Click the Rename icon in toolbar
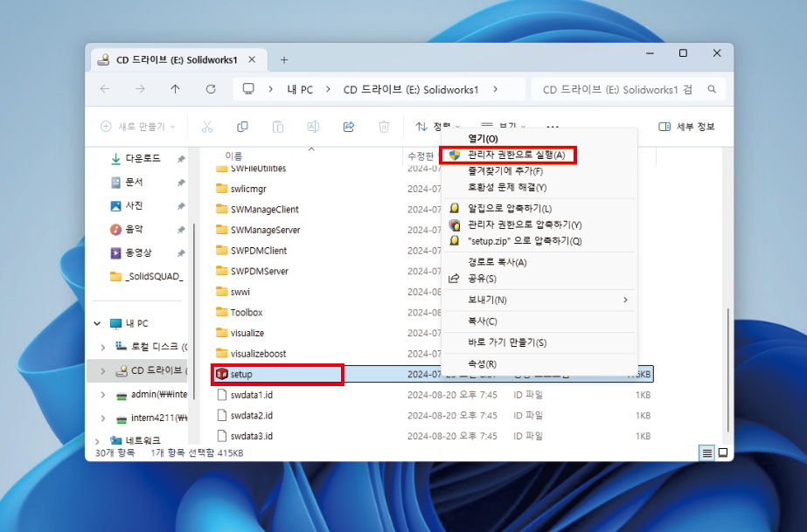Screen dimensions: 807x532 tap(313, 127)
